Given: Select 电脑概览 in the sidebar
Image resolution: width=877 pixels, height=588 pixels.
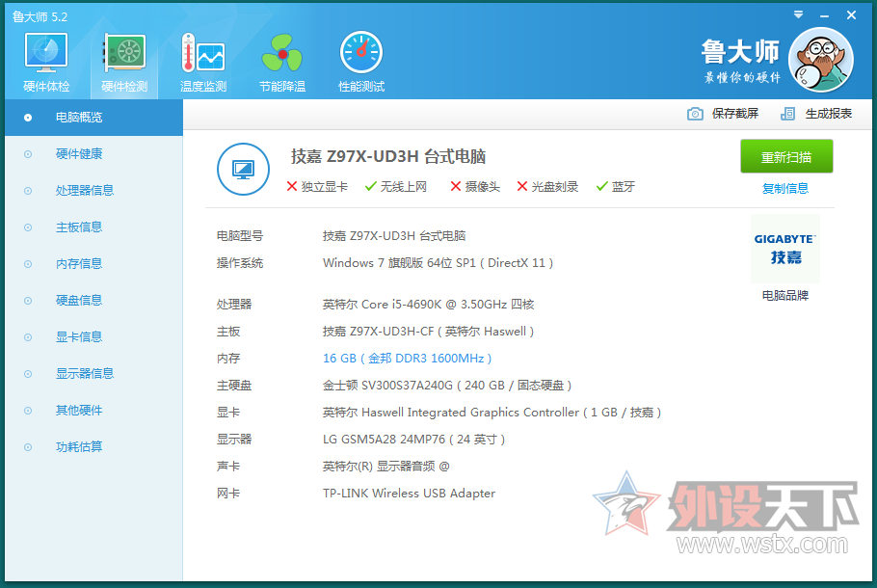Looking at the screenshot, I should 94,118.
